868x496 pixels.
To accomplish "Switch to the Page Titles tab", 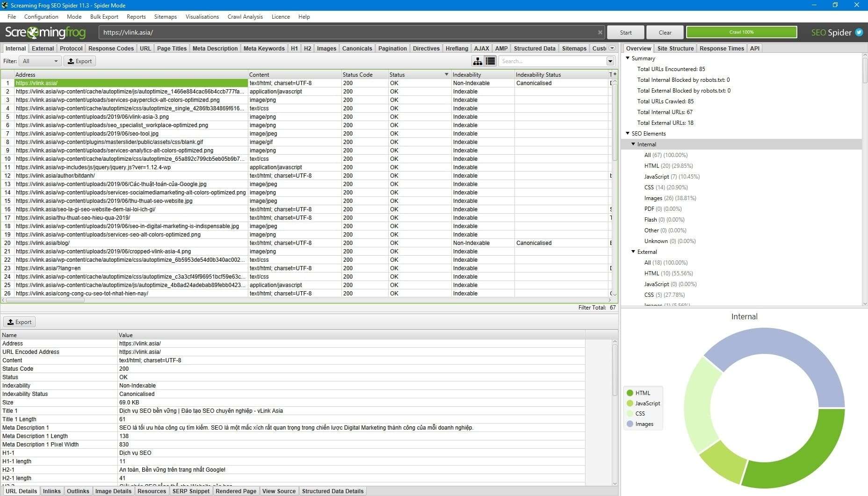I will tap(172, 48).
